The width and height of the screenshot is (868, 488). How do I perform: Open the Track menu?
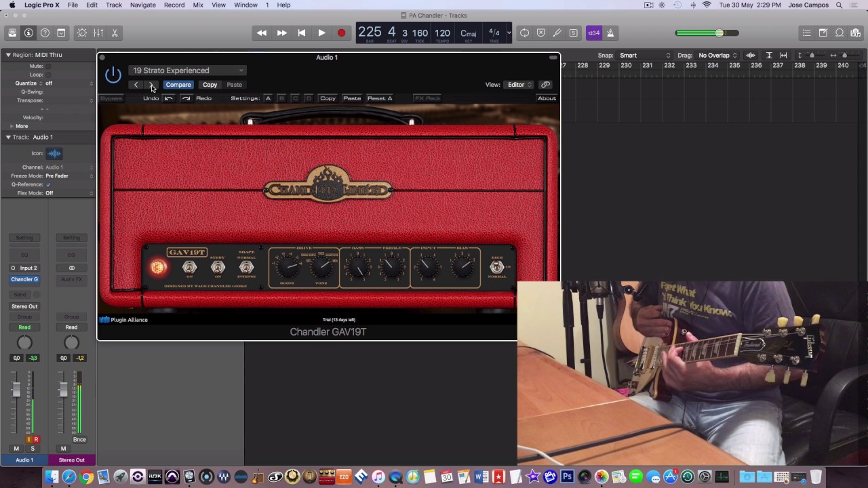coord(114,5)
